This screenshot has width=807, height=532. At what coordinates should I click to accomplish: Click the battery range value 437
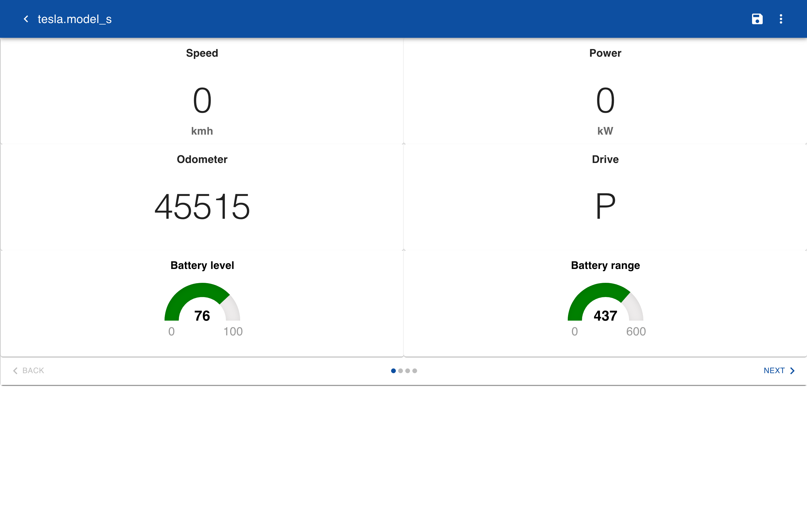coord(605,316)
